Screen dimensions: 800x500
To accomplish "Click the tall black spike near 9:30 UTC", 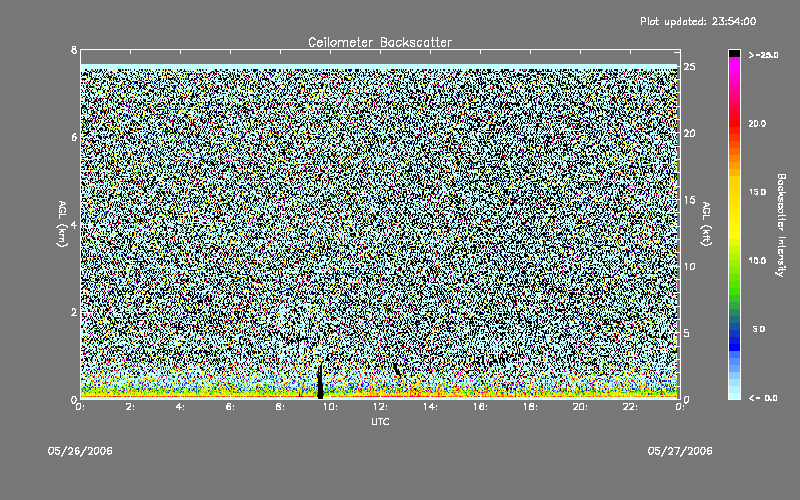I will (320, 381).
